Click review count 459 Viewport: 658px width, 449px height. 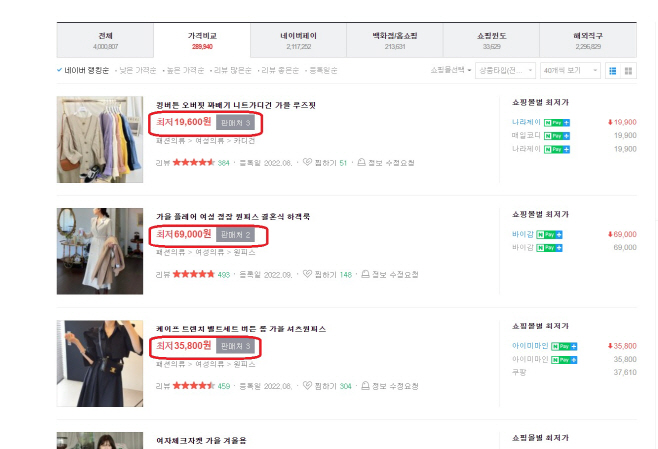click(224, 386)
